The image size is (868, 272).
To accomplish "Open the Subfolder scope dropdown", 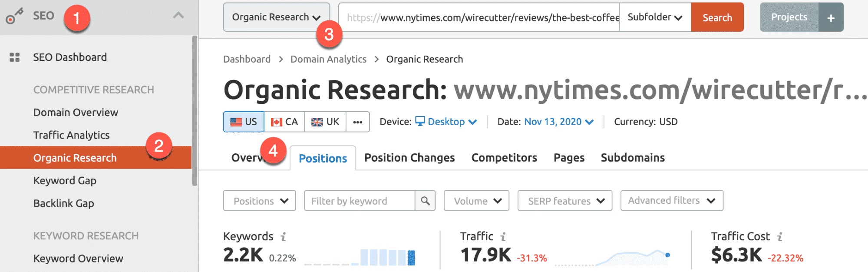I will (655, 17).
